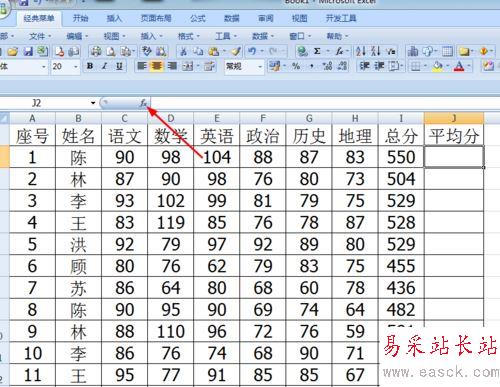Toggle Merge and Center
500x387 pixels.
coord(187,66)
